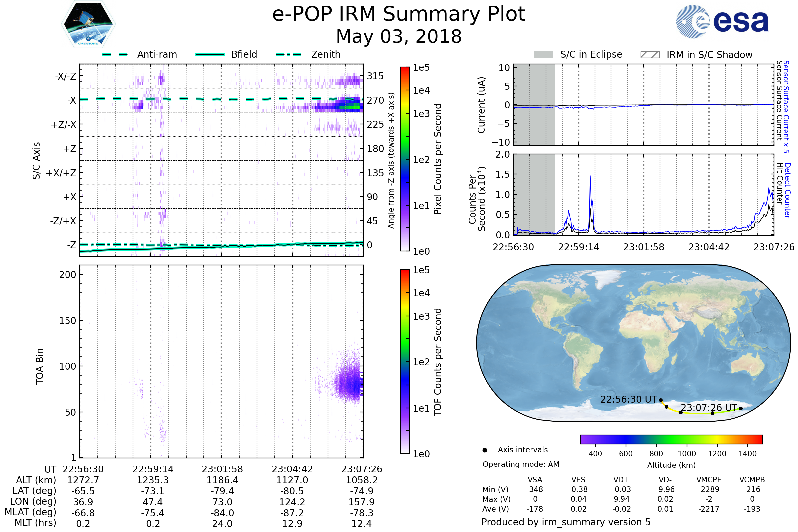Click the Zenith dash-dot legend line
This screenshot has height=532, width=798.
pyautogui.click(x=288, y=54)
